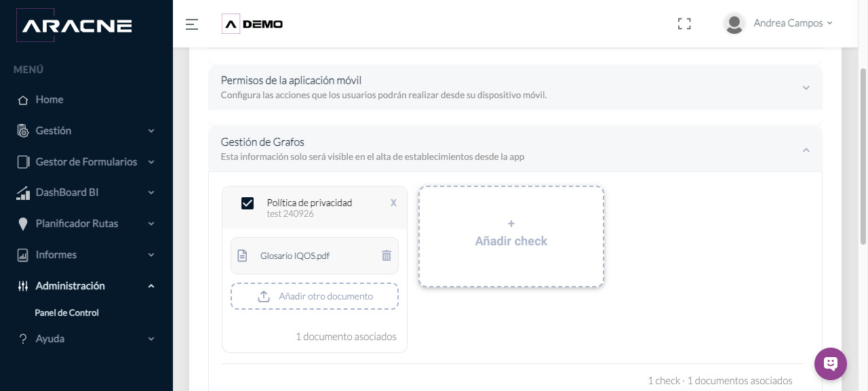Screen dimensions: 868x391
Task: Click the document icon beside Glosario IQOS.pdf
Action: tap(242, 255)
